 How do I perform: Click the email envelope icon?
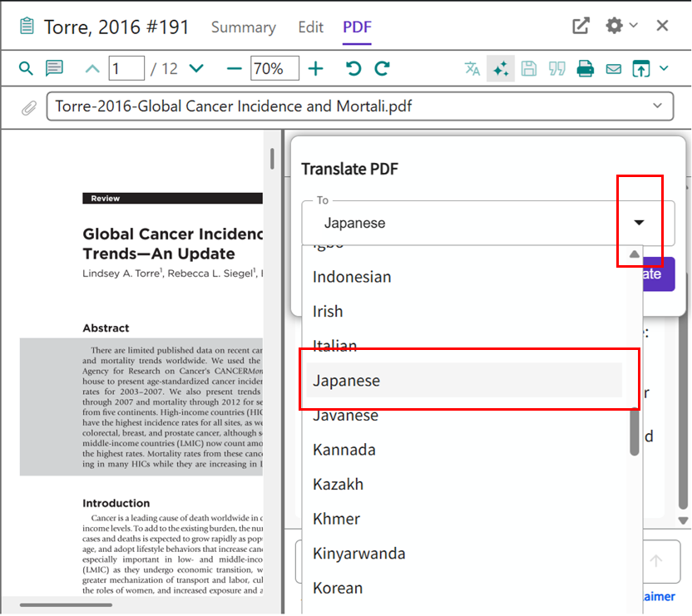tap(614, 69)
